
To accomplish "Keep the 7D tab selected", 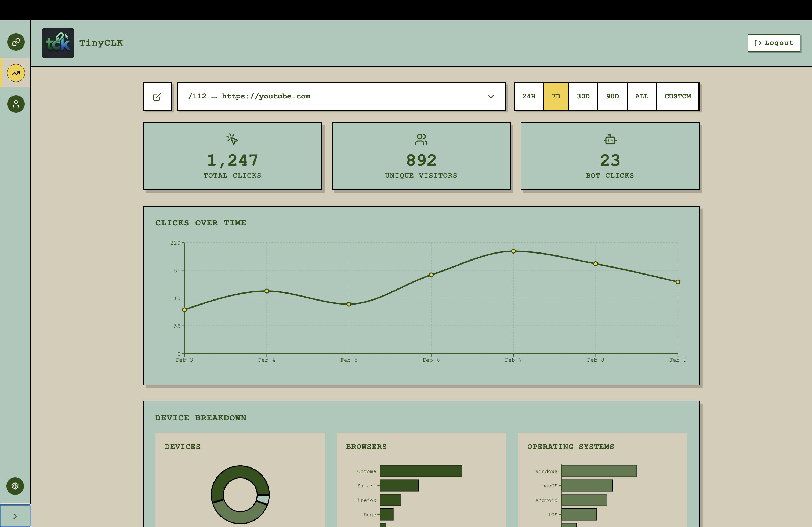I will point(556,97).
